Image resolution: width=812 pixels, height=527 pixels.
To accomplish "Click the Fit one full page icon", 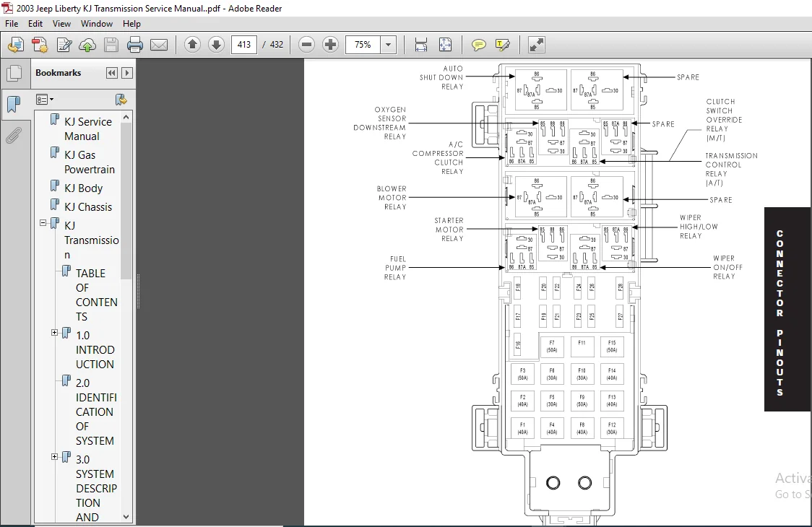I will coord(445,45).
